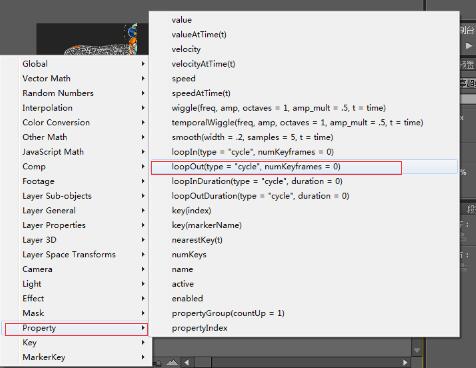Insert key(index) expression
Image resolution: width=476 pixels, height=368 pixels.
[x=304, y=210]
